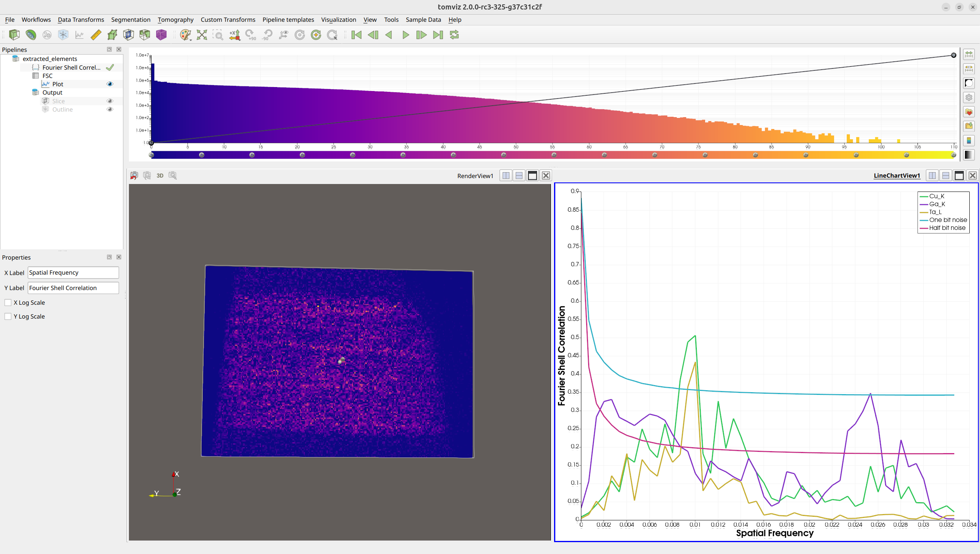
Task: Jump to the last frame
Action: click(438, 35)
